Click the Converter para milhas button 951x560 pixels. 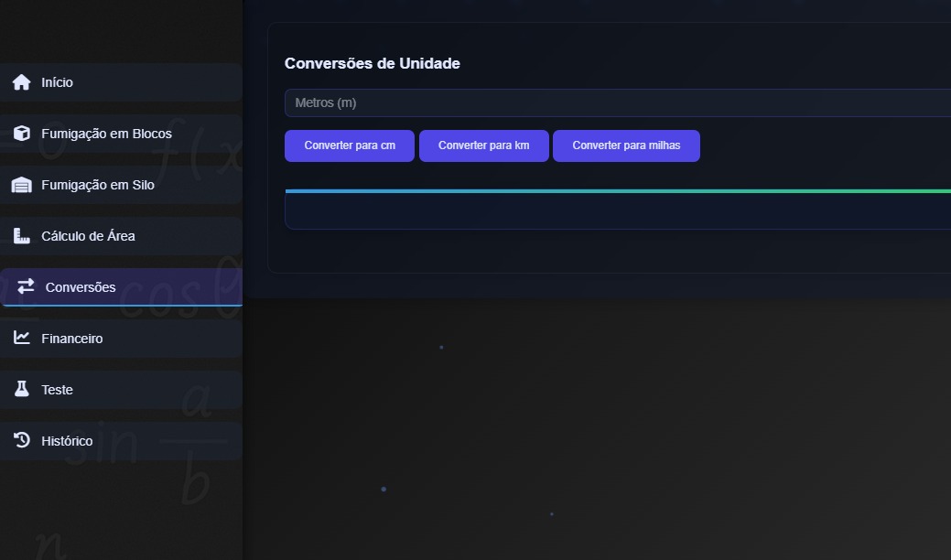(626, 145)
